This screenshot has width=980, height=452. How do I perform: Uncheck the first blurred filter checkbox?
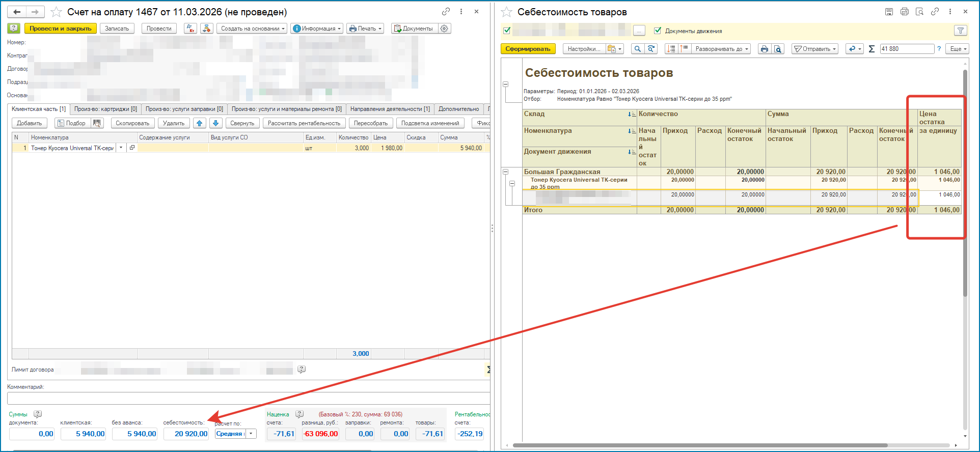(x=507, y=31)
